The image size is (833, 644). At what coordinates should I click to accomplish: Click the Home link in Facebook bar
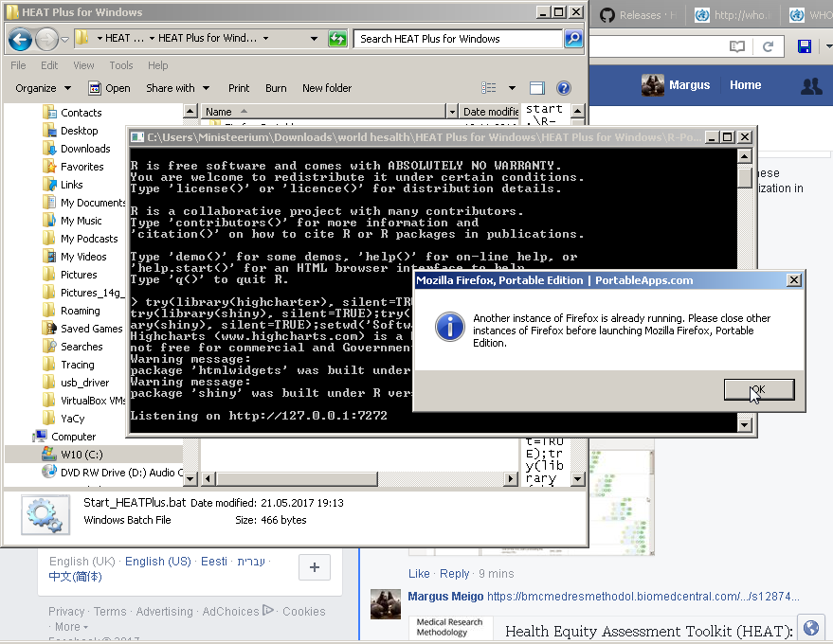click(x=745, y=85)
